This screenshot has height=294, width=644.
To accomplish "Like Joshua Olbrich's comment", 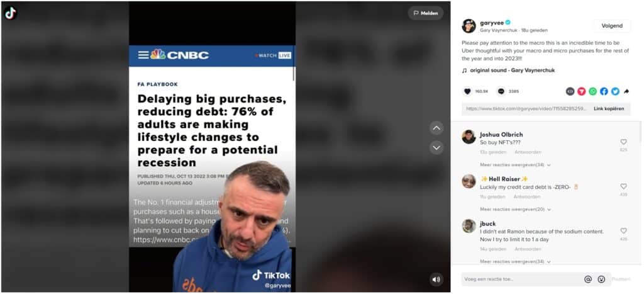I will coord(623,142).
